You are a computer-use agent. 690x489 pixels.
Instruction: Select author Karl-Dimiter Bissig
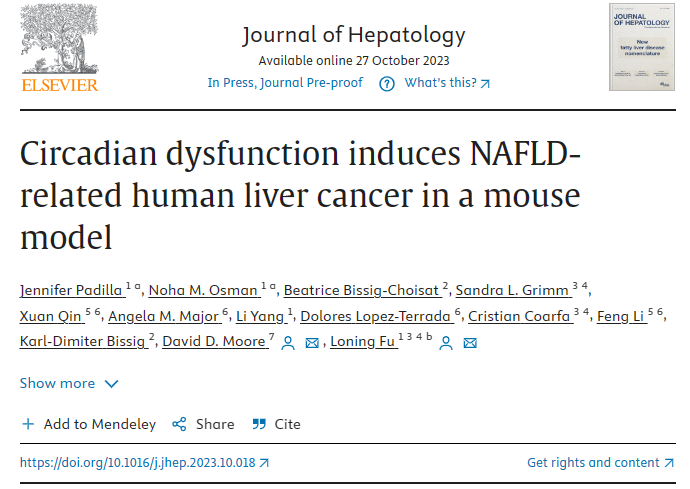[x=84, y=341]
